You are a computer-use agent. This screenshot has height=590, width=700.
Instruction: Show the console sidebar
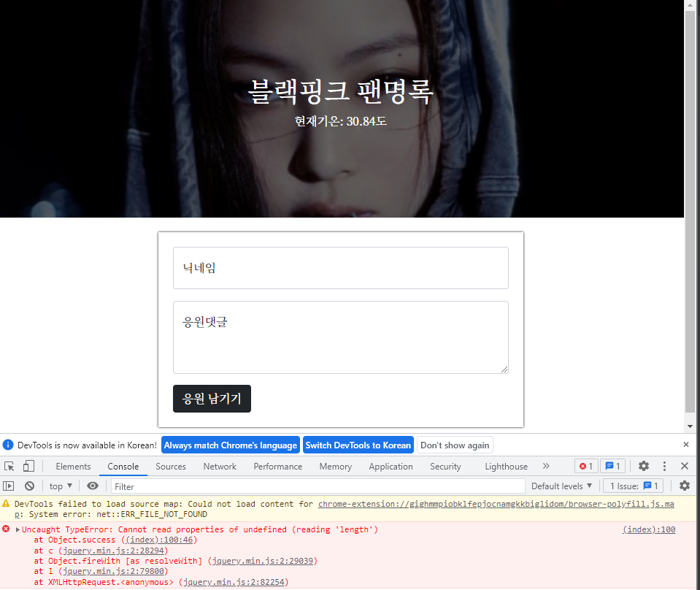(9, 486)
